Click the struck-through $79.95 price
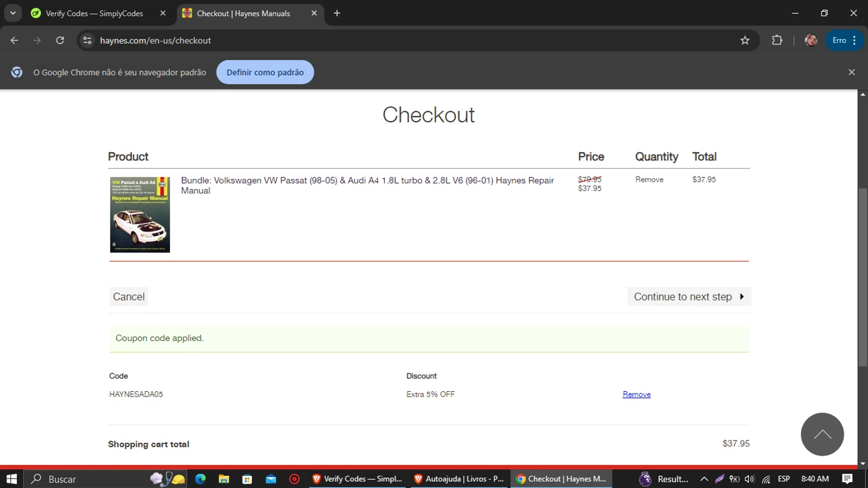The image size is (868, 488). [x=590, y=179]
